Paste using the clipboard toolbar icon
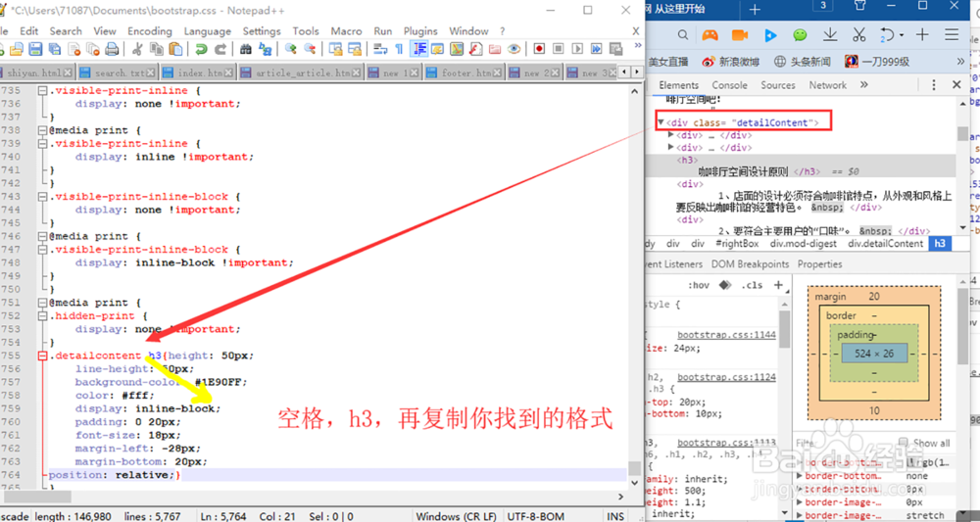 [175, 49]
